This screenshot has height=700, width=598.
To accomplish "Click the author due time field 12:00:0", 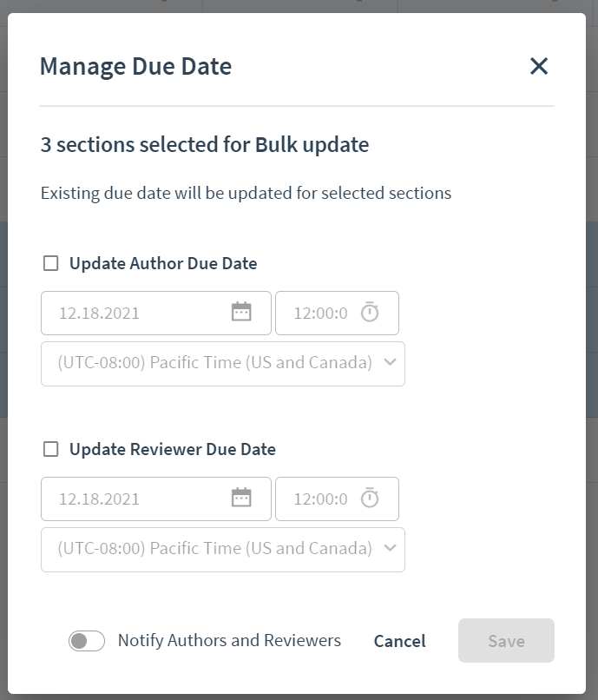I will point(337,313).
